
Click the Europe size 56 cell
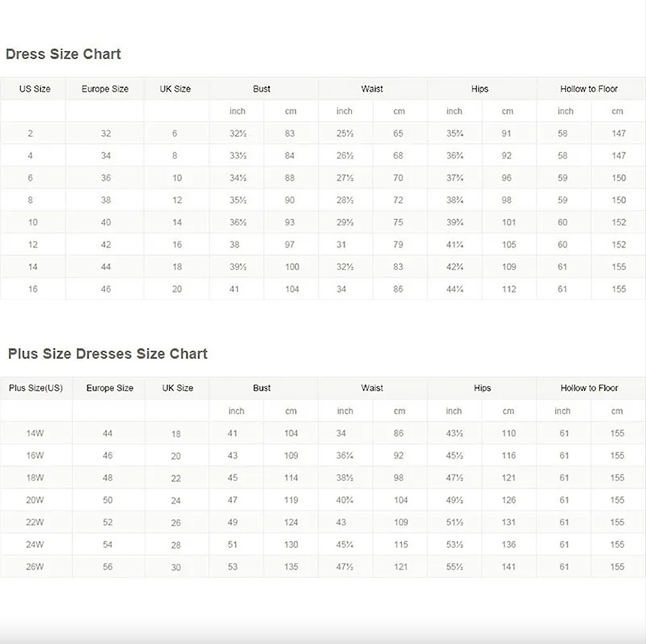point(108,567)
